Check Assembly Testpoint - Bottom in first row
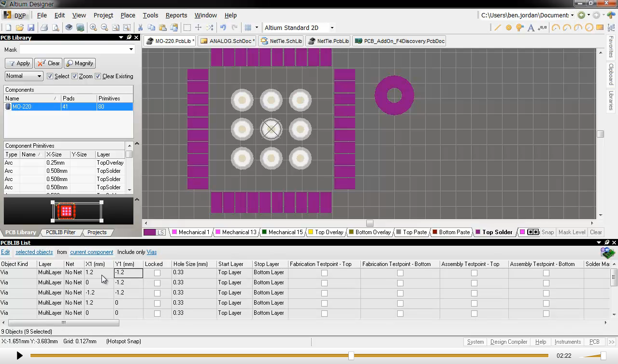 pyautogui.click(x=546, y=273)
